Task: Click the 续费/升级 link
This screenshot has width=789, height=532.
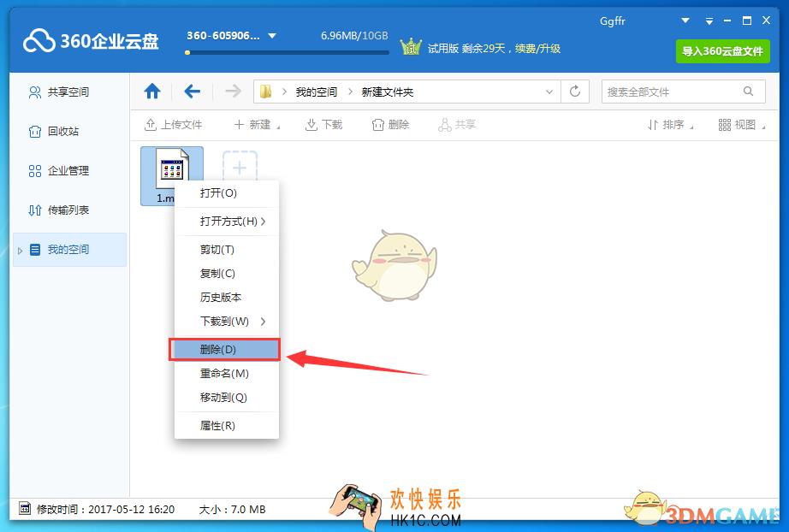Action: pyautogui.click(x=537, y=48)
